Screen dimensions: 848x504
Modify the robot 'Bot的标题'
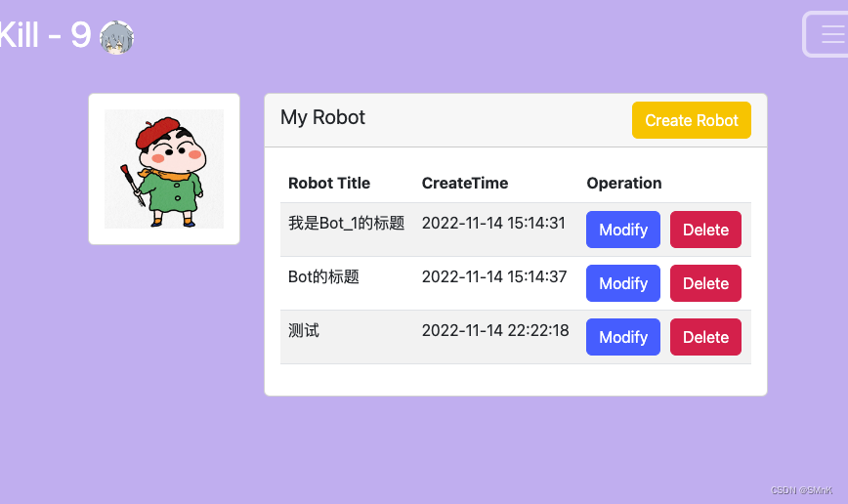tap(623, 283)
